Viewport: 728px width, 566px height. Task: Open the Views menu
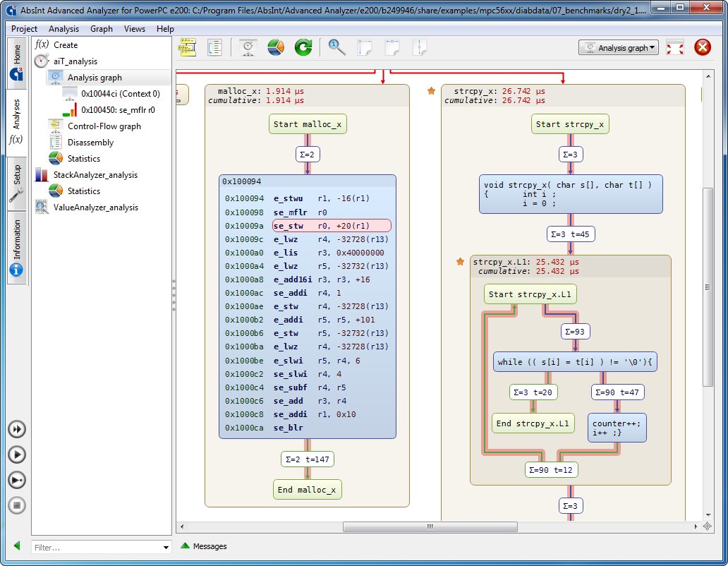tap(134, 29)
